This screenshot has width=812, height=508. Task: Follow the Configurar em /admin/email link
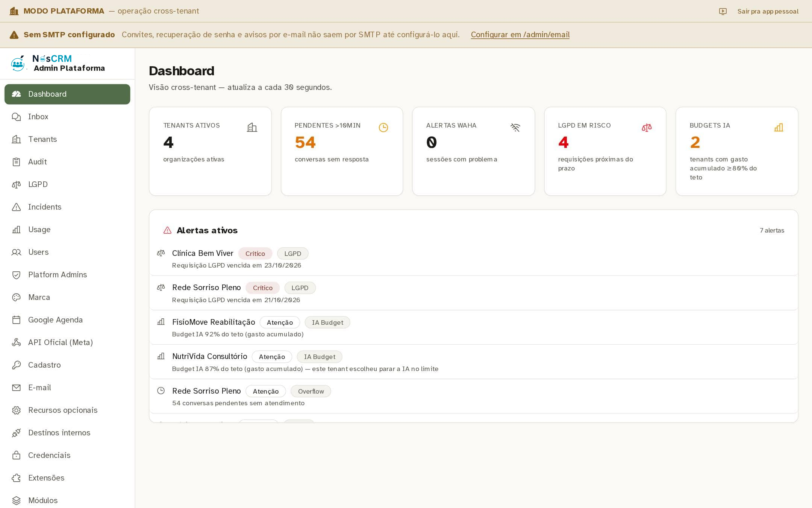[x=520, y=35]
